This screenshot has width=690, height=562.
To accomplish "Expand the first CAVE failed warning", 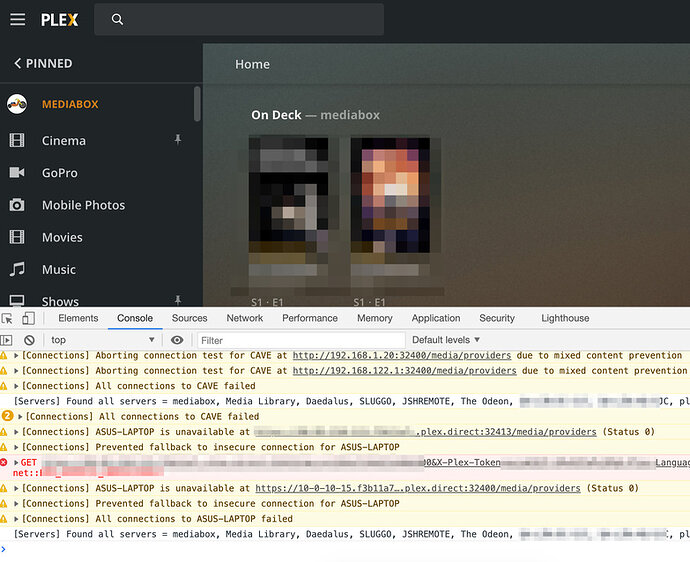I will click(x=16, y=386).
